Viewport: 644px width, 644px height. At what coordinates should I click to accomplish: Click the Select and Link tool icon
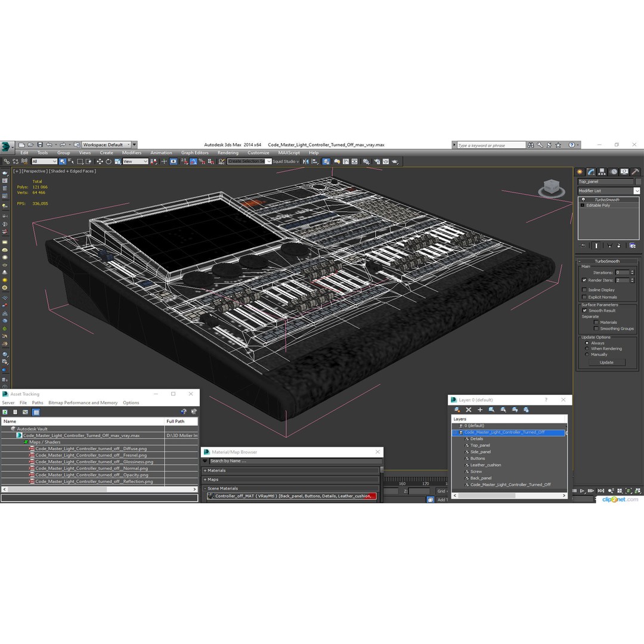pos(6,162)
